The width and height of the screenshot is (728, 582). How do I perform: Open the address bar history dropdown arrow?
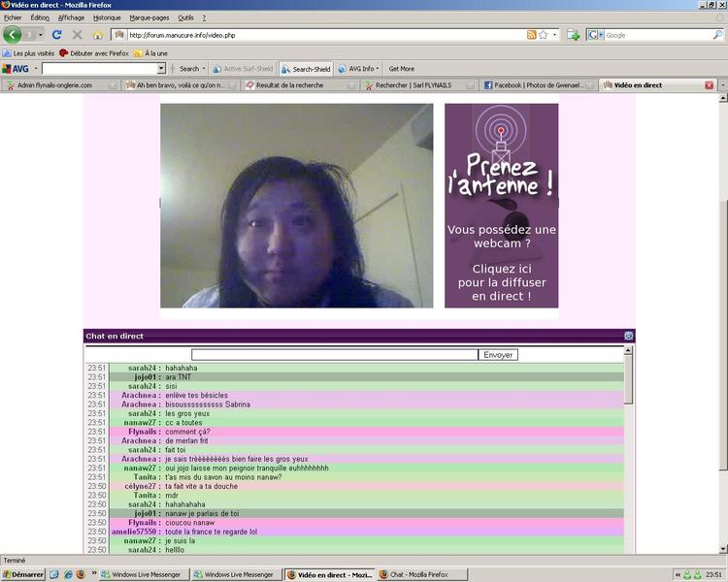pos(556,35)
